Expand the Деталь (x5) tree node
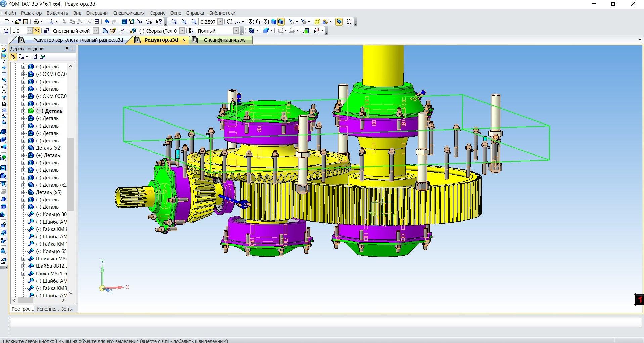 (24, 192)
